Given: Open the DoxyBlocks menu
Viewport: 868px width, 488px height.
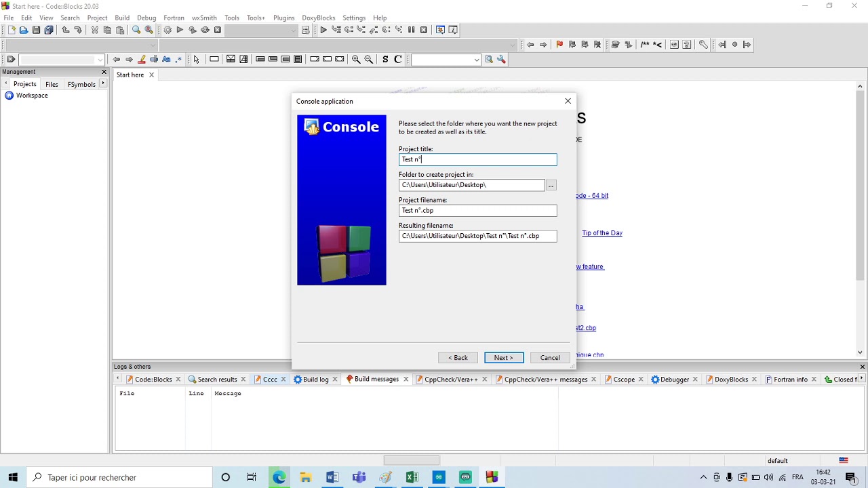Looking at the screenshot, I should [319, 18].
